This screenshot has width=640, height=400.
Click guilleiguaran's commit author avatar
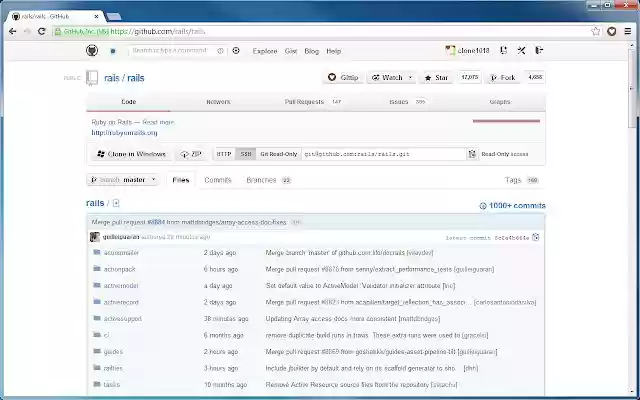[x=95, y=237]
